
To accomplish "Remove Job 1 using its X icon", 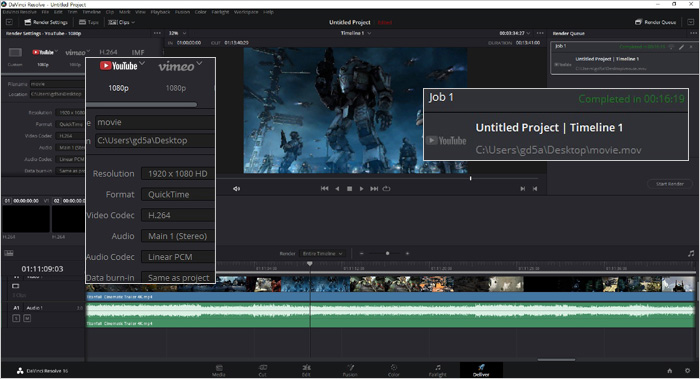I will 691,46.
